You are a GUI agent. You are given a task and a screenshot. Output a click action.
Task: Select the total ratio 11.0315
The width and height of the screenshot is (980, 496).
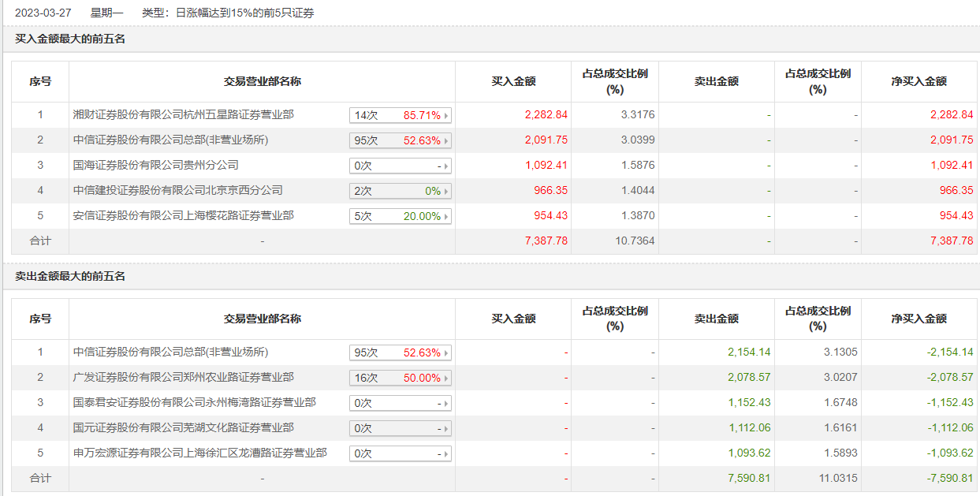pos(837,478)
